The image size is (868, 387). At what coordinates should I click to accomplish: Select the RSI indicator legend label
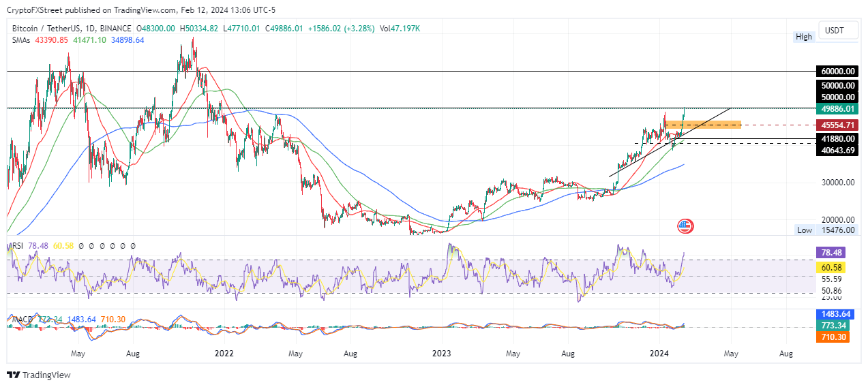click(16, 245)
